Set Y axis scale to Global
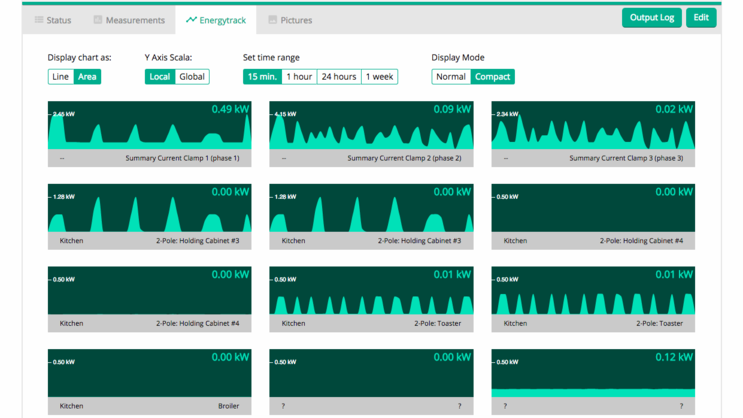The width and height of the screenshot is (743, 418). [192, 77]
